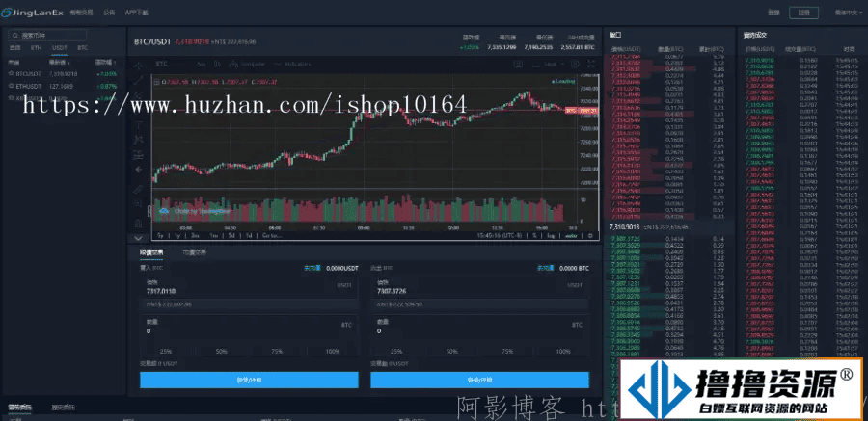Click the outlined register button in header
868x421 pixels.
point(802,13)
